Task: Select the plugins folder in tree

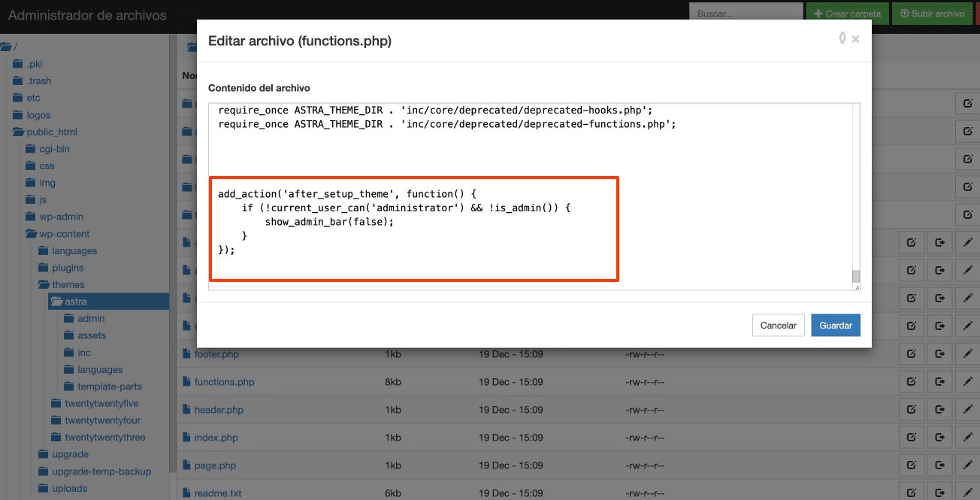Action: [68, 268]
